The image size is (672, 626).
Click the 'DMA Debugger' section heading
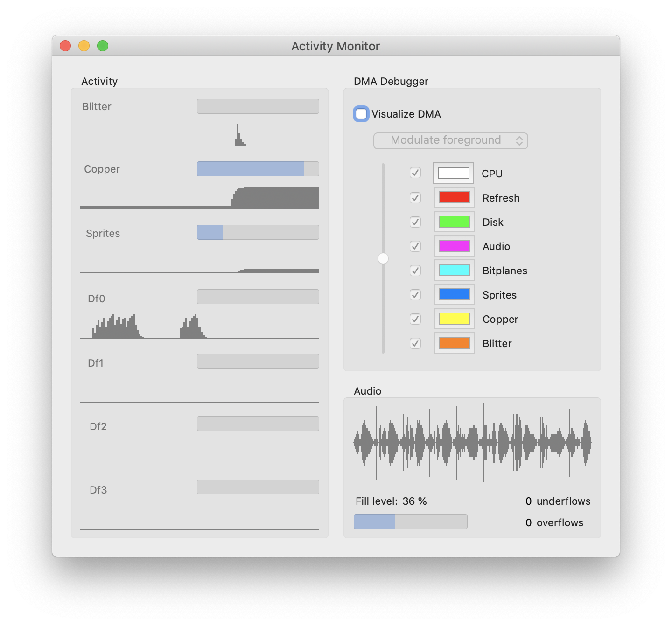point(391,81)
